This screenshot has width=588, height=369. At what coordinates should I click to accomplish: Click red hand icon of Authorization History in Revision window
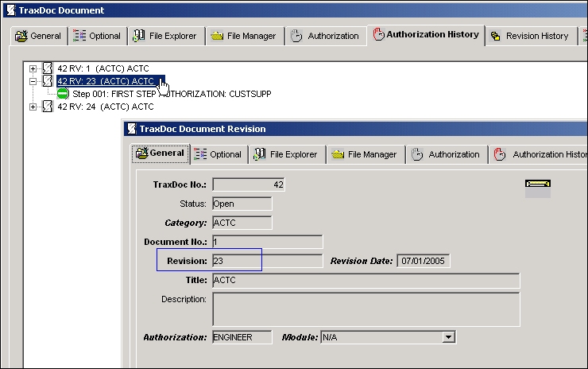click(500, 154)
